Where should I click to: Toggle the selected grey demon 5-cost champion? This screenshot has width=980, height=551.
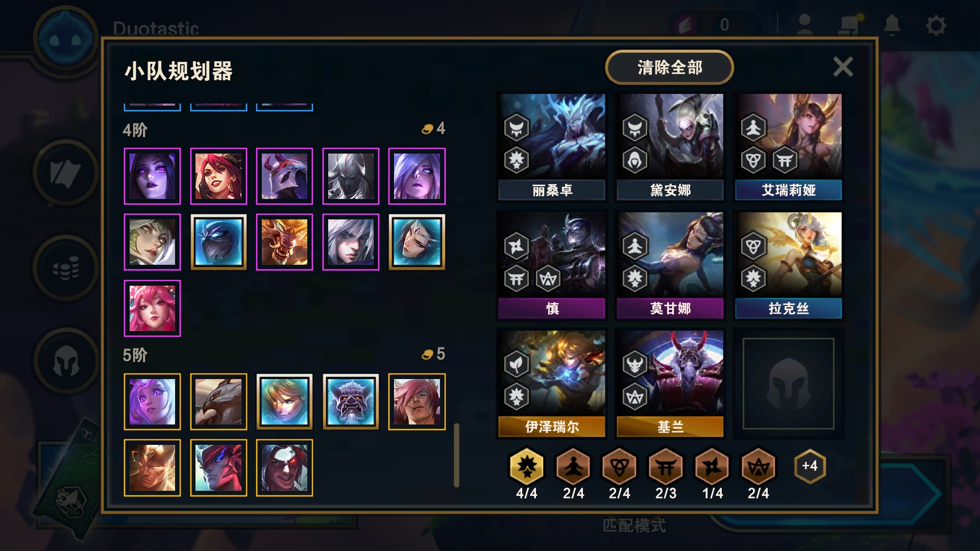pyautogui.click(x=351, y=402)
